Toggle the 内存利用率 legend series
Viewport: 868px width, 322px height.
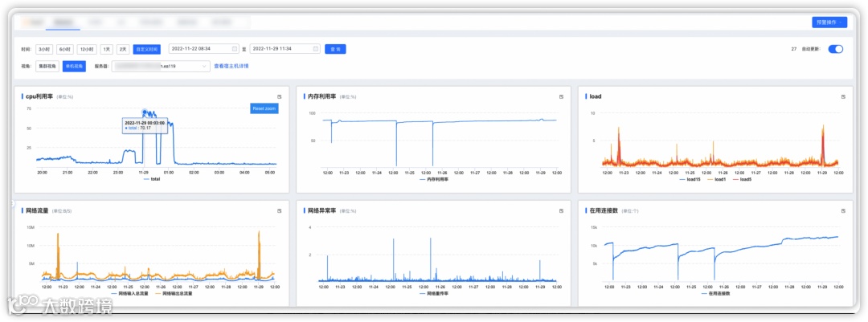pos(434,179)
